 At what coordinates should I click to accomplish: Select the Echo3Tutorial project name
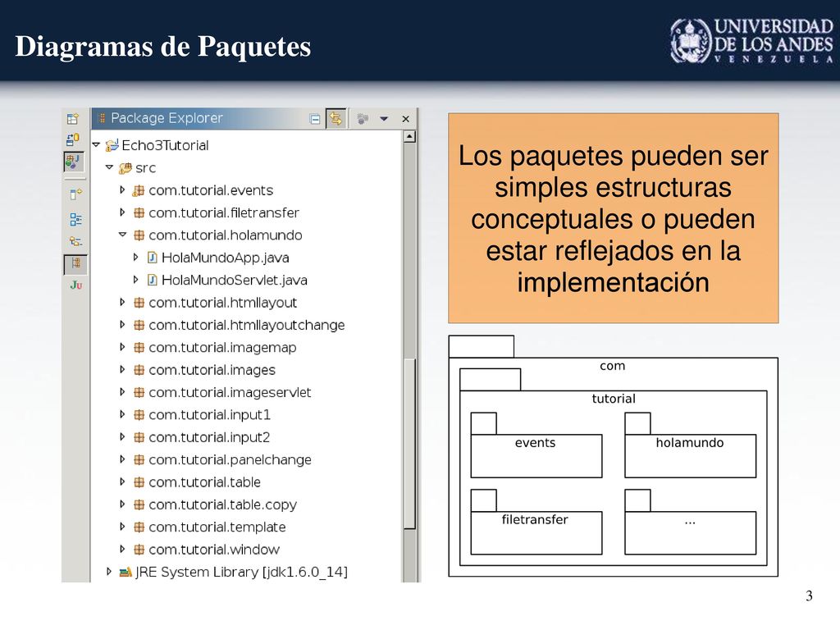tap(165, 145)
